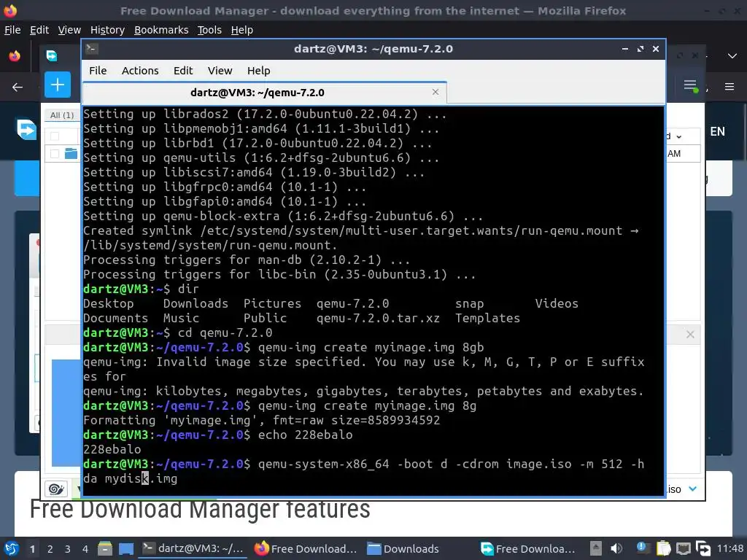Open Firefox View menu in menu bar
The height and width of the screenshot is (560, 747).
[69, 30]
